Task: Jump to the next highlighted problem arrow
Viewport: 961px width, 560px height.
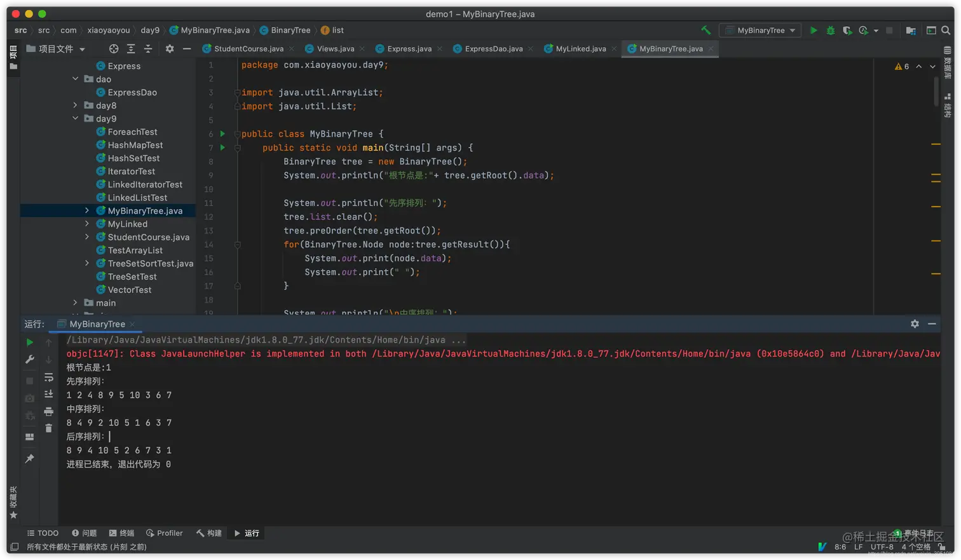Action: (933, 66)
